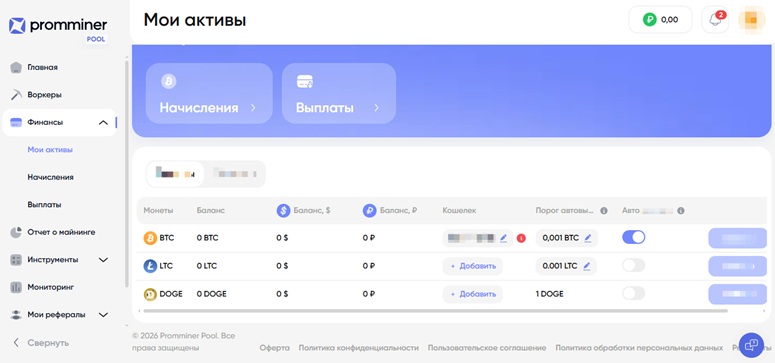Click the LTC coin icon
Screen dimensions: 775x363
pos(150,266)
